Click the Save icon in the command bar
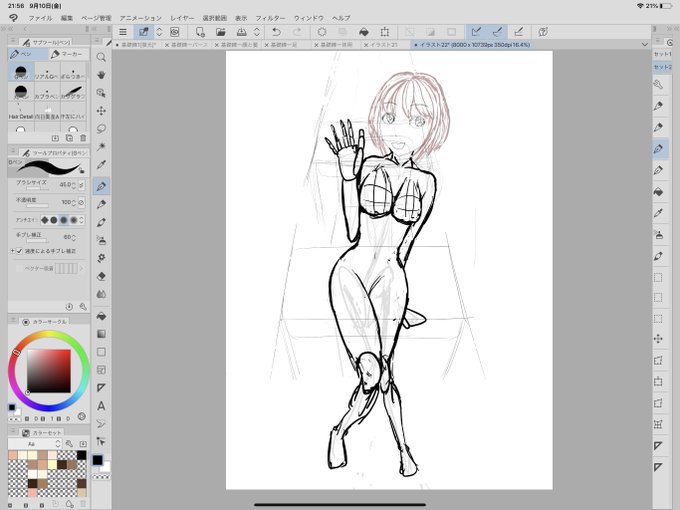The image size is (680, 510). [x=242, y=32]
